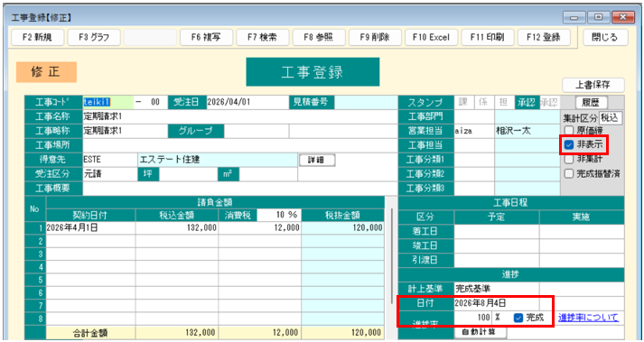Click the F8 参照 reference button
The width and height of the screenshot is (644, 342).
pyautogui.click(x=319, y=37)
